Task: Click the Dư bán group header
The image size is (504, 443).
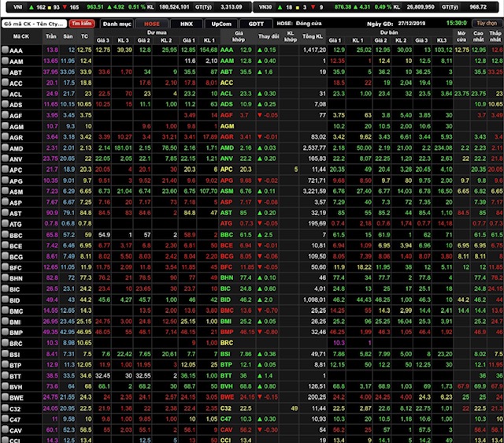Action: [x=389, y=32]
